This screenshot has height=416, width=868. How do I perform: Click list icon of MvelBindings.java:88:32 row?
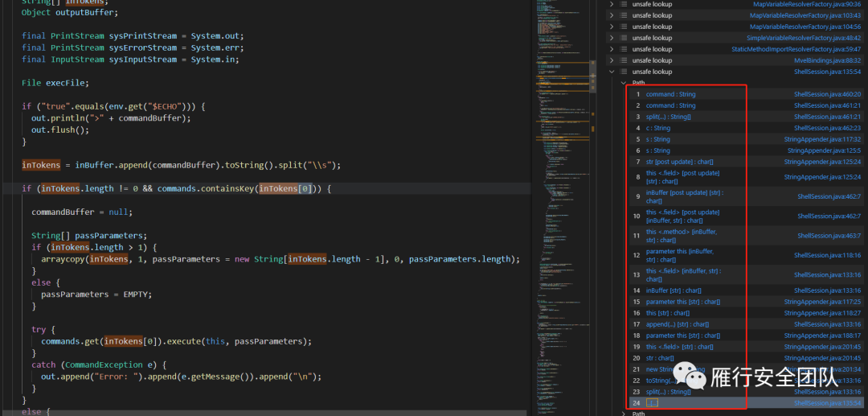624,60
